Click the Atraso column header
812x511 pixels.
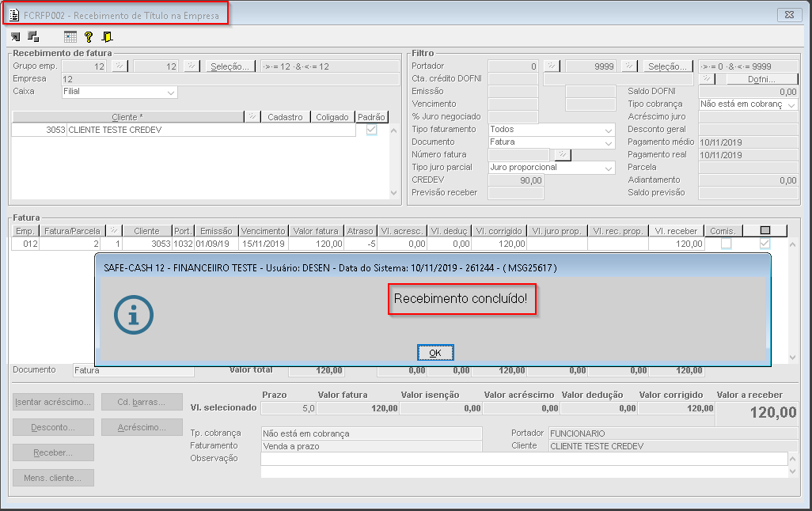360,231
